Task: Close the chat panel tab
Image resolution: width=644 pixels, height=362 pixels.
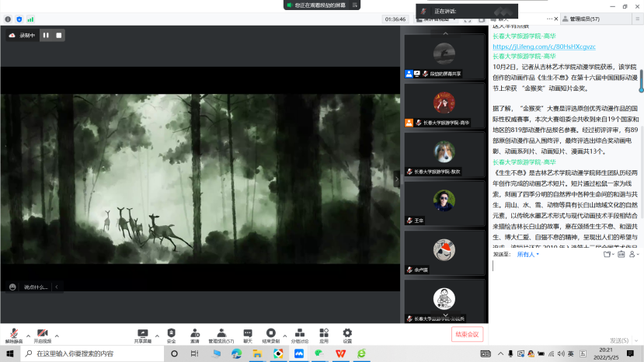Action: 556,19
